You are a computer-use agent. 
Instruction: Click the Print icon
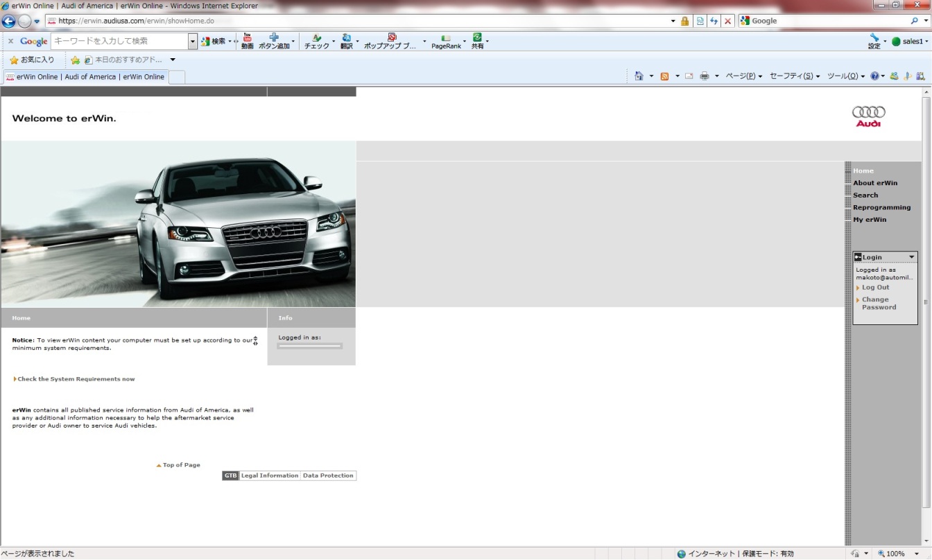click(705, 76)
